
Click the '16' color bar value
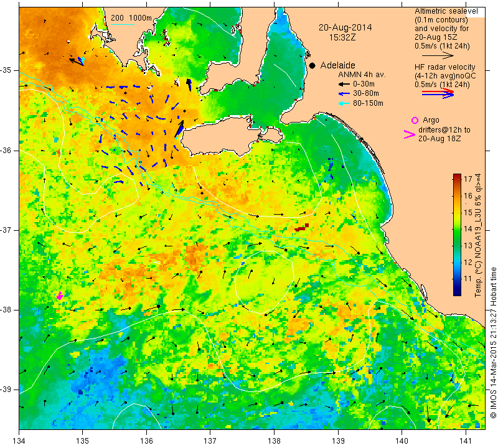click(x=467, y=195)
